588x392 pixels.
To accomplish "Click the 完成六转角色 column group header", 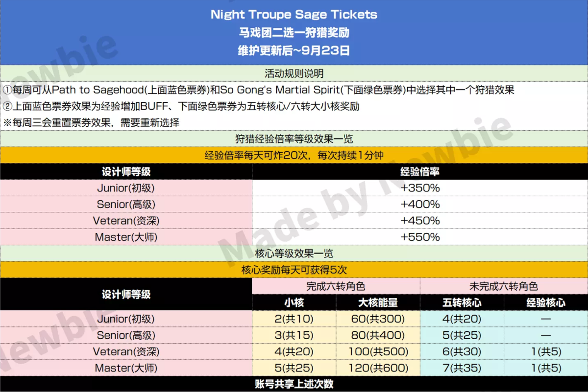I will 336,286.
